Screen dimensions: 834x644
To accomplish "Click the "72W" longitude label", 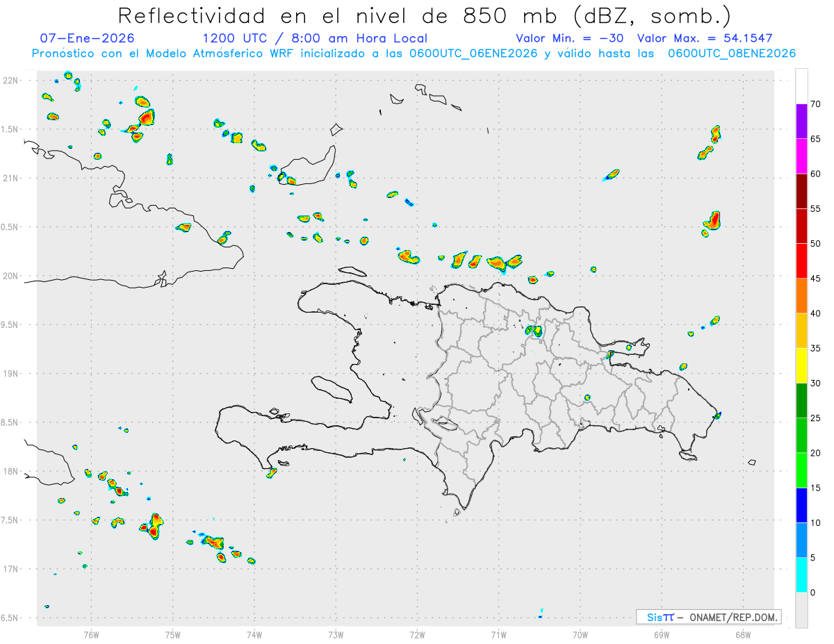I will coord(417,635).
